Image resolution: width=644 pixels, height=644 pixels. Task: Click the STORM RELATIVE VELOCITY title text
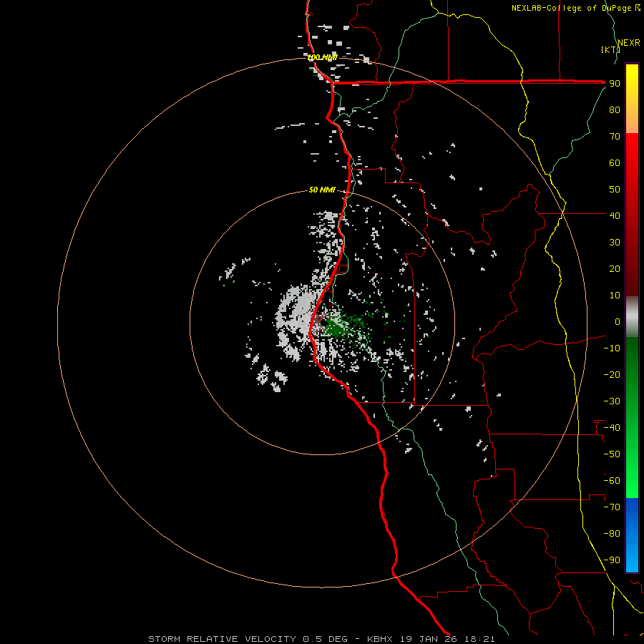222,639
